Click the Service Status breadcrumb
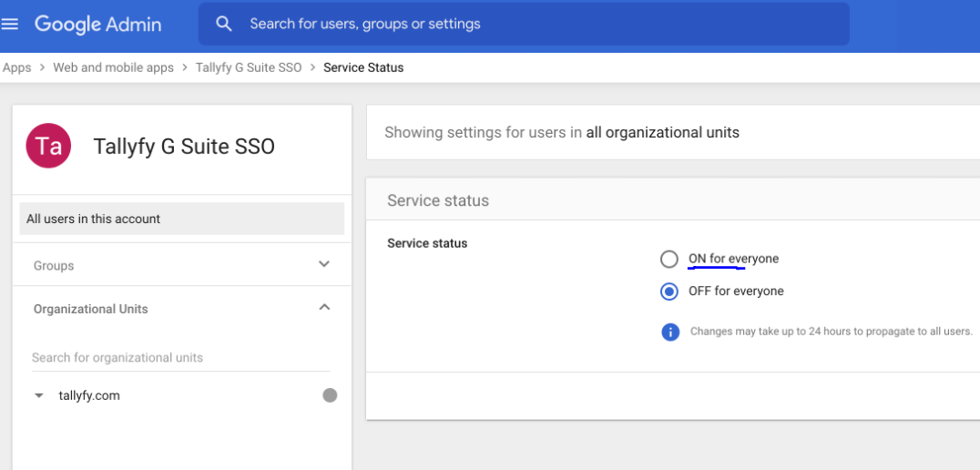The height and width of the screenshot is (470, 980). click(363, 67)
